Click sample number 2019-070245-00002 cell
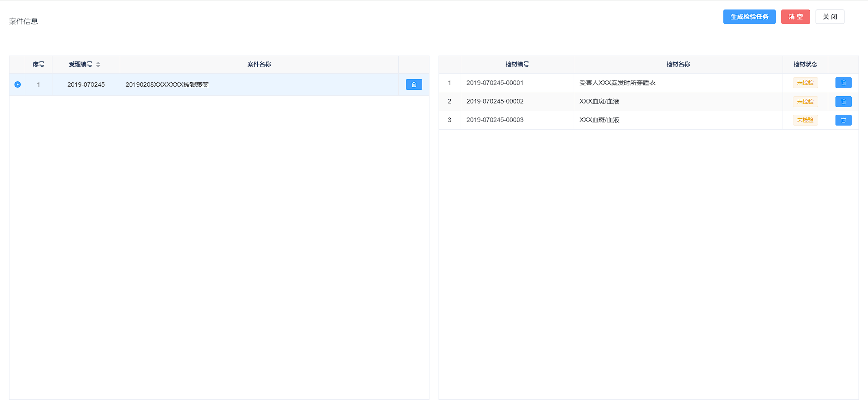 point(495,102)
